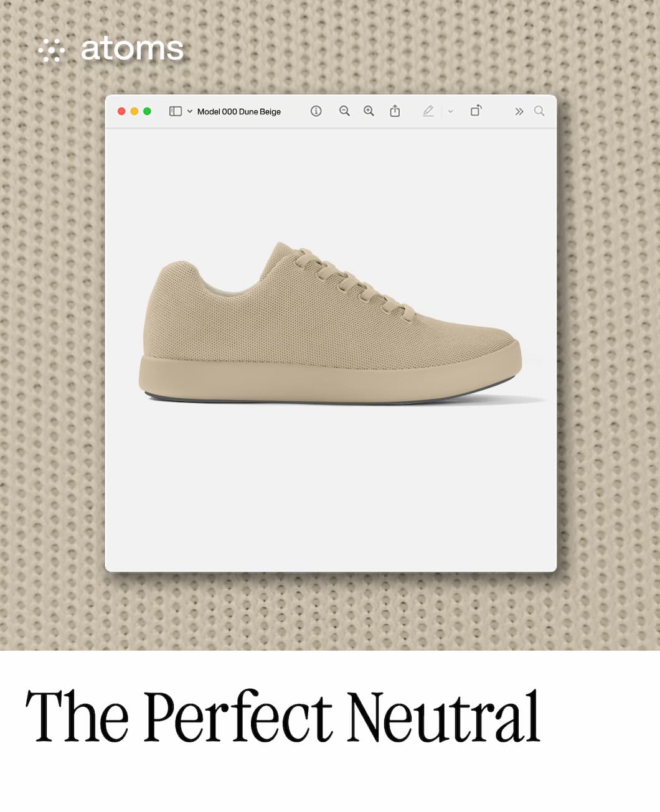Toggle the sidebar visibility
This screenshot has width=660, height=812.
(x=175, y=111)
